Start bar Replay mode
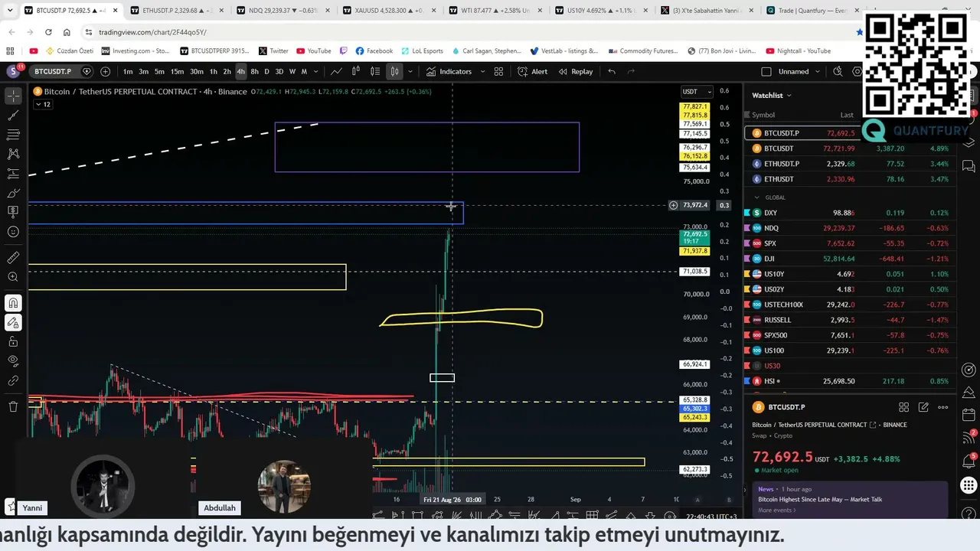This screenshot has height=551, width=980. [576, 71]
